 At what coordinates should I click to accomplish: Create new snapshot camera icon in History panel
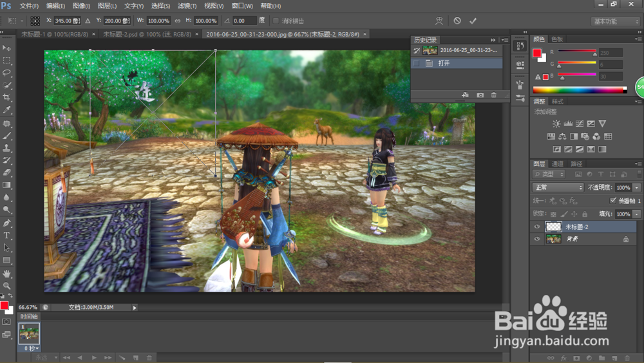(480, 95)
